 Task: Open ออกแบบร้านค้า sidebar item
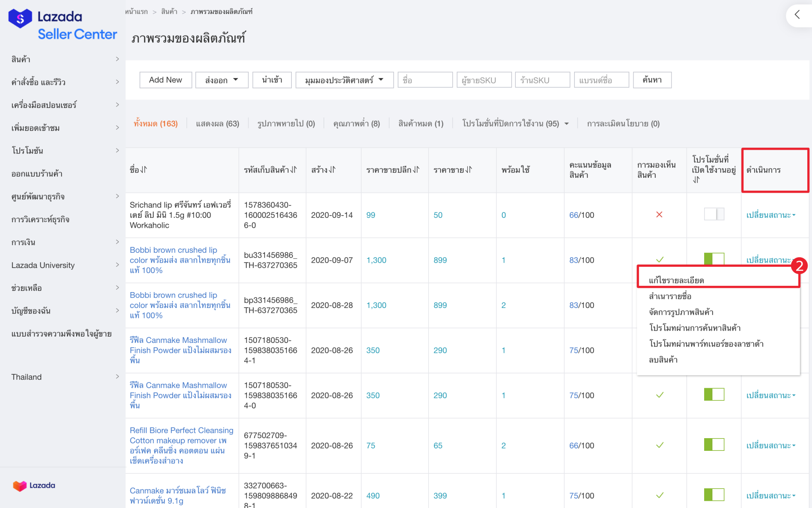coord(37,173)
